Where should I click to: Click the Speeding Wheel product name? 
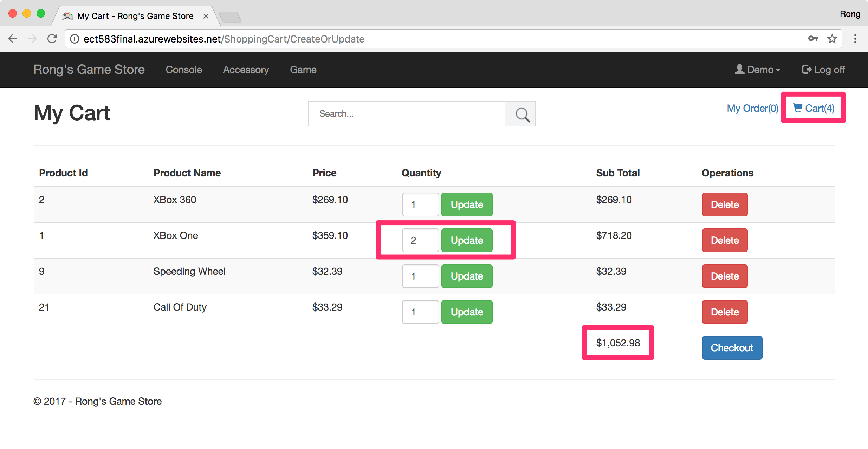(x=189, y=271)
